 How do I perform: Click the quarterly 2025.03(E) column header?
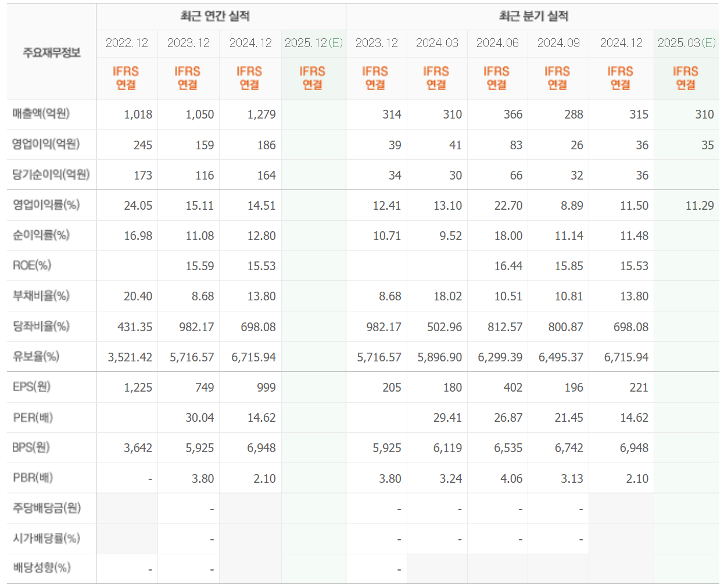(686, 43)
